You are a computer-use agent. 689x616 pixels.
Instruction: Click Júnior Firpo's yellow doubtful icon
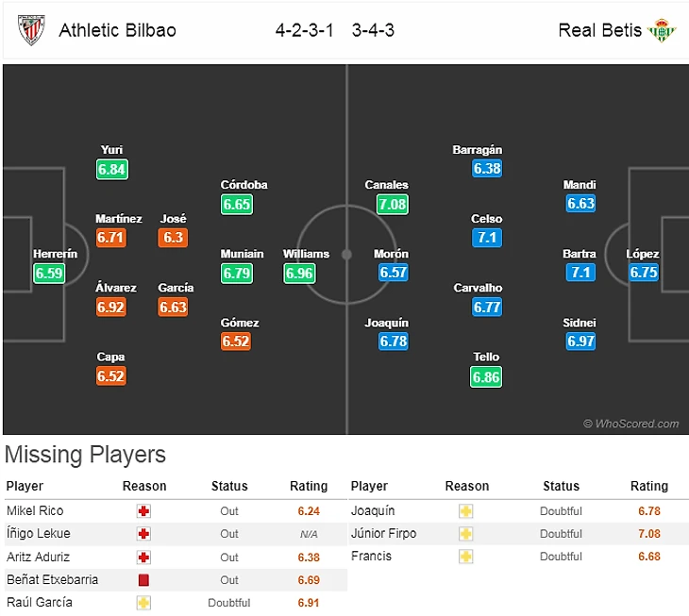(465, 534)
